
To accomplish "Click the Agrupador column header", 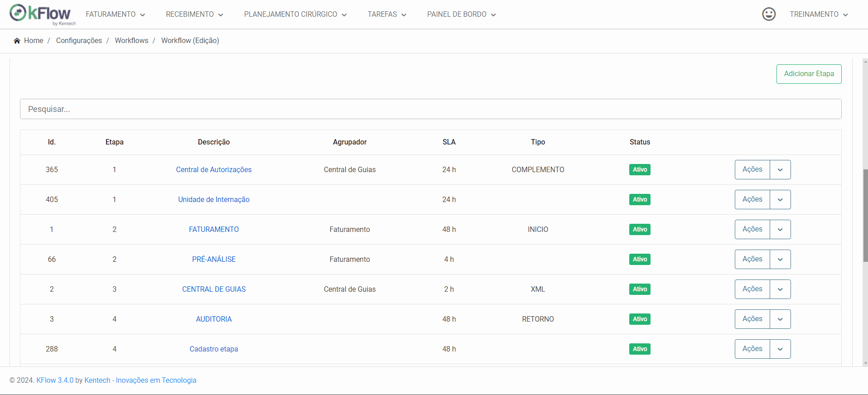I will tap(350, 142).
